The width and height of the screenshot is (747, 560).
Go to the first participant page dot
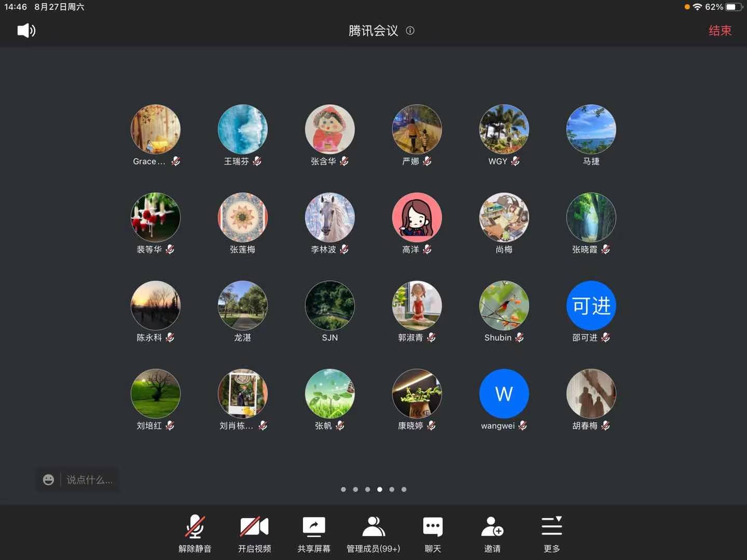click(343, 489)
